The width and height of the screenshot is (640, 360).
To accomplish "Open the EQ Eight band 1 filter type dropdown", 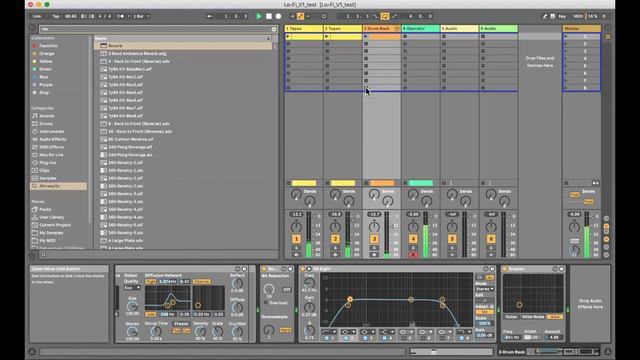I will coord(329,332).
